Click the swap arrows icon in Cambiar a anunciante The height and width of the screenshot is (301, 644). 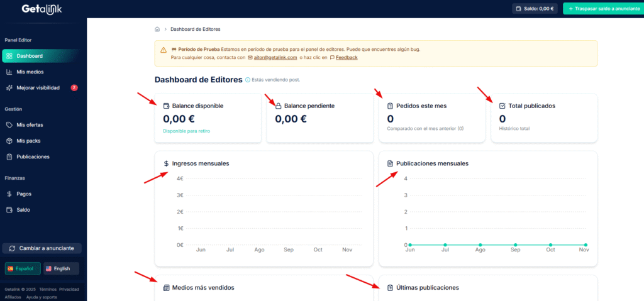click(13, 248)
